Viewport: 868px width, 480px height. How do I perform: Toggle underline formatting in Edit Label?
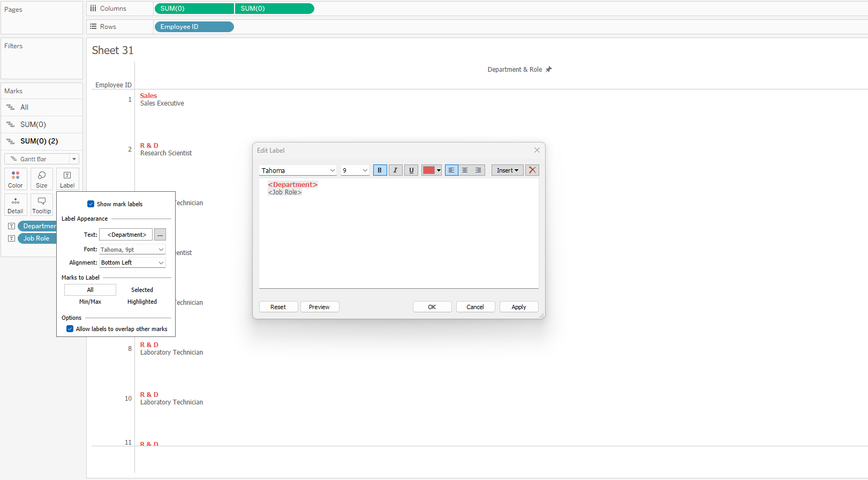click(411, 170)
